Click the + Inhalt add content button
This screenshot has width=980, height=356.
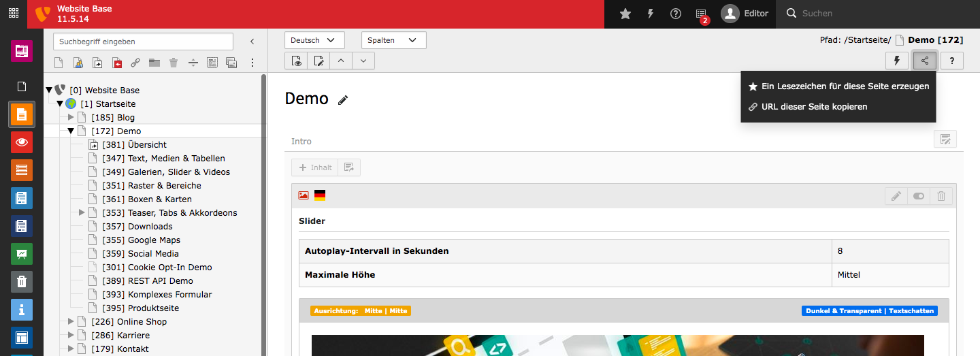coord(314,167)
